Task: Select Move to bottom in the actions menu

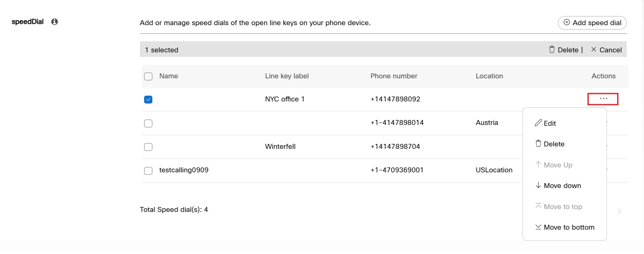Action: (x=569, y=227)
